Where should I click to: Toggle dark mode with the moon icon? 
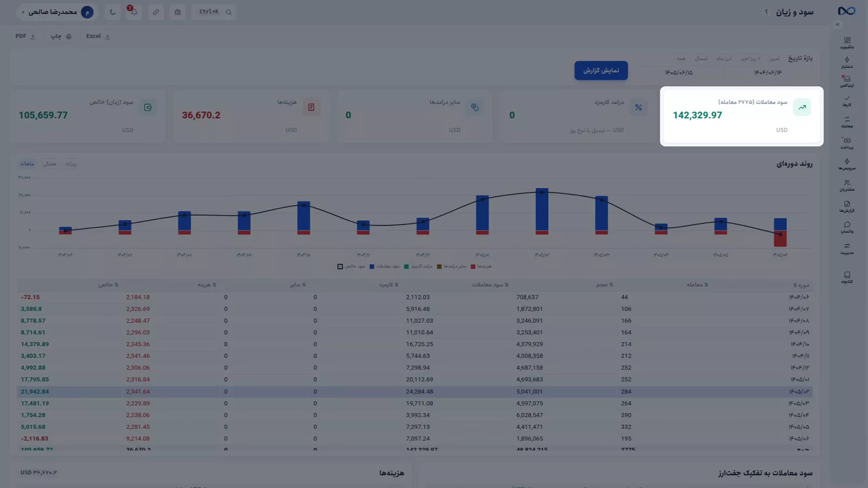pyautogui.click(x=112, y=12)
